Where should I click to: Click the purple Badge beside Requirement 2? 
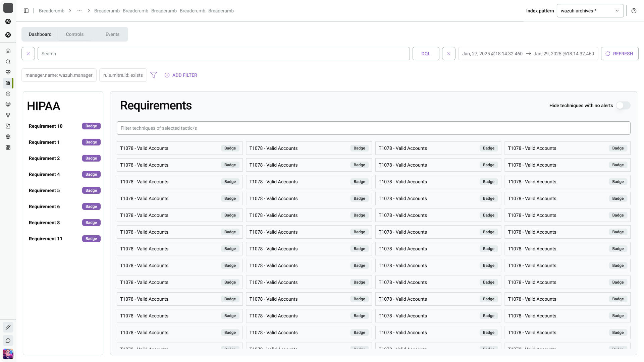(91, 158)
